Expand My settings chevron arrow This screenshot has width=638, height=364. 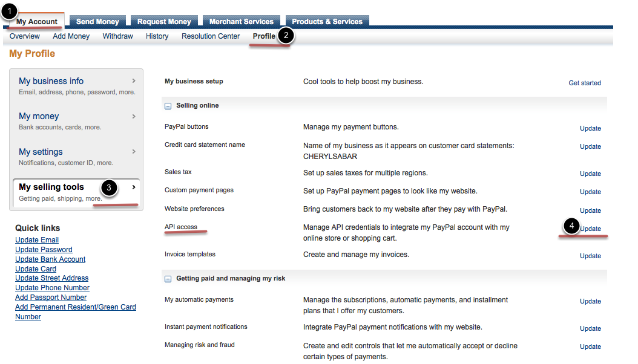tap(133, 152)
